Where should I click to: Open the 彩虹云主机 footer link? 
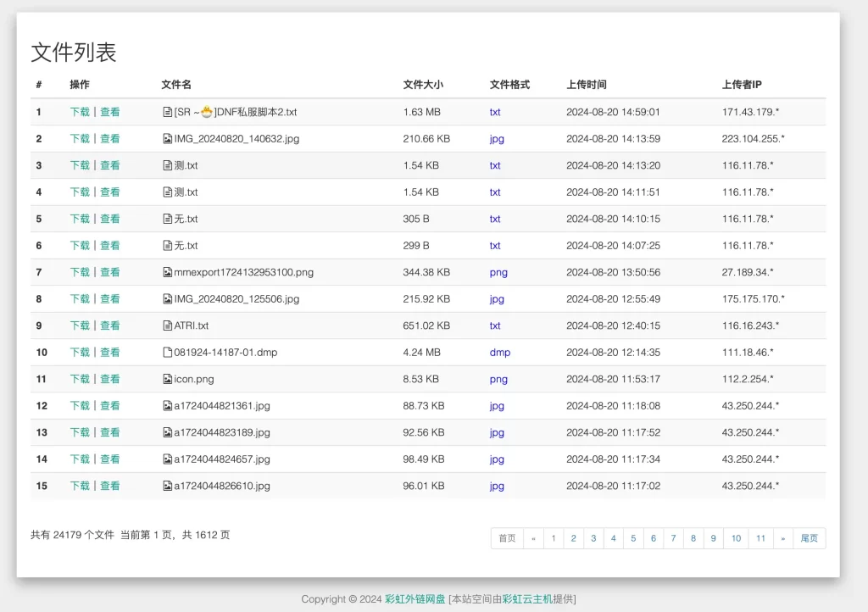point(527,599)
